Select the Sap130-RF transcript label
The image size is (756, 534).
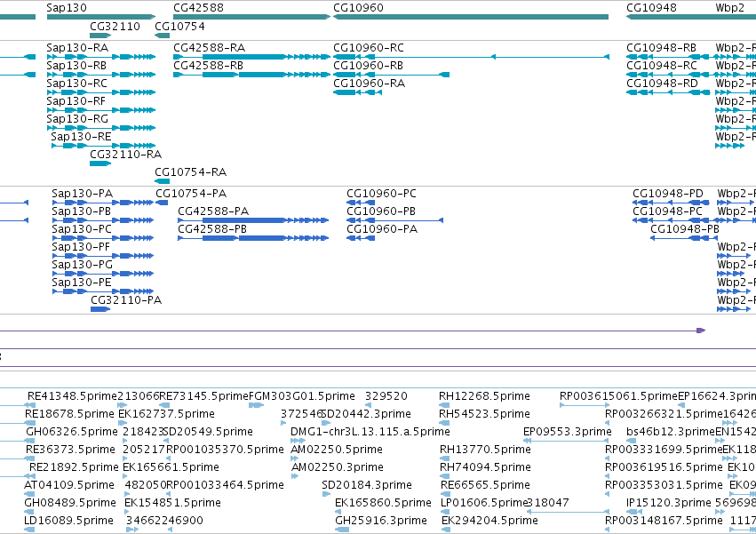point(76,101)
